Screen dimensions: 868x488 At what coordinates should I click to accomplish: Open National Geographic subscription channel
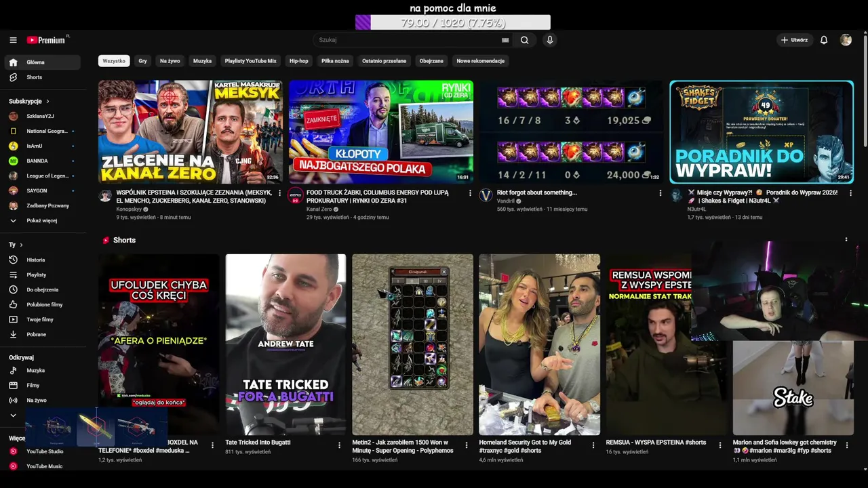(42, 131)
